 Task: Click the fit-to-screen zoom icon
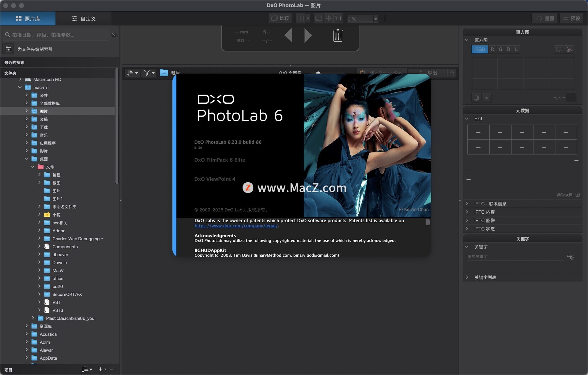(x=319, y=18)
